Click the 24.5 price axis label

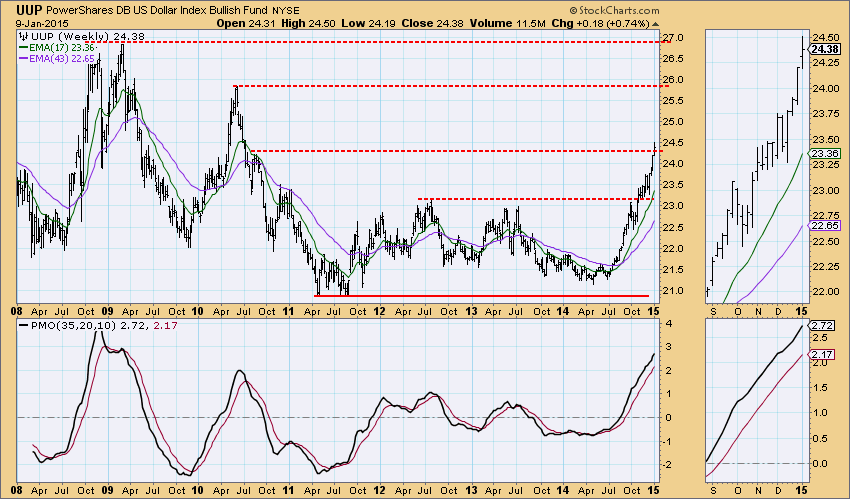point(675,142)
